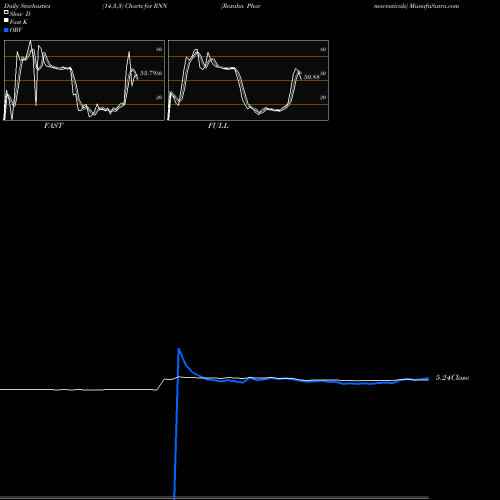This screenshot has height=500, width=500.
Task: Click the FAST chart label
Action: 53,125
